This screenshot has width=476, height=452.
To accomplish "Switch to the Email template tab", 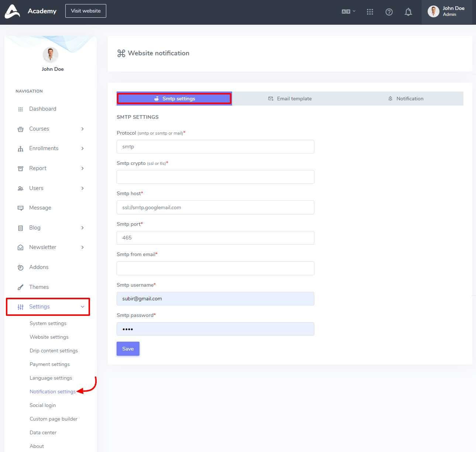I will (290, 99).
